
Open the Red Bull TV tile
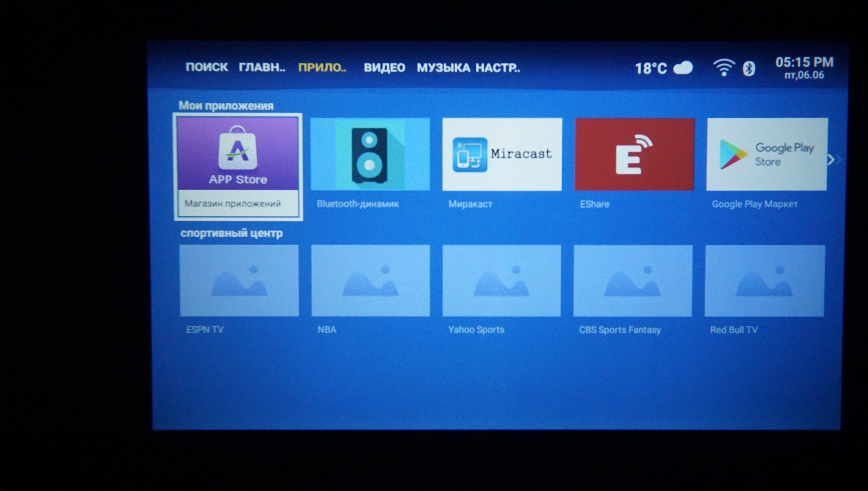764,281
